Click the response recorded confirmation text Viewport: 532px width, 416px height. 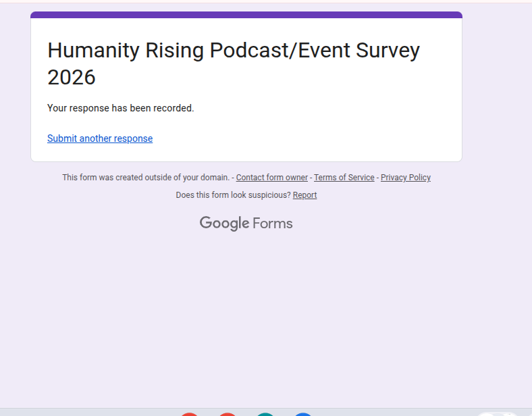point(120,108)
